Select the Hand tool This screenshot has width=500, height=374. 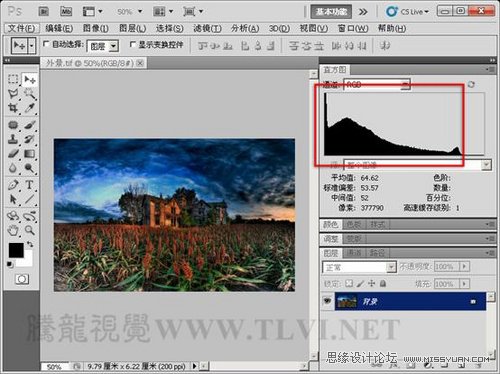pos(13,230)
